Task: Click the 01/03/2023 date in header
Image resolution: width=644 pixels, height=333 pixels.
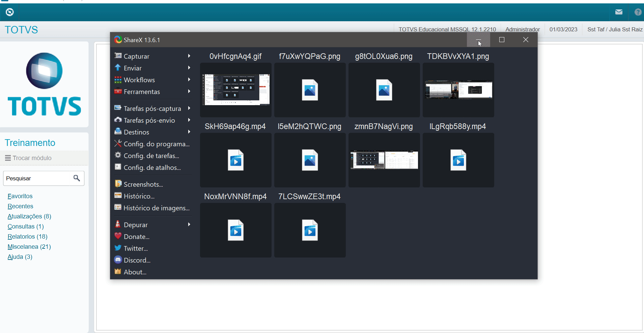Action: pyautogui.click(x=563, y=29)
